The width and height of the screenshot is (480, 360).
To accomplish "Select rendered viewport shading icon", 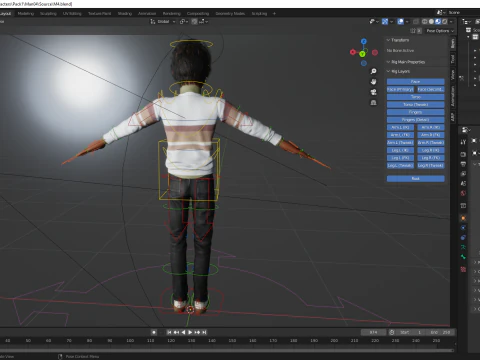I will click(444, 21).
